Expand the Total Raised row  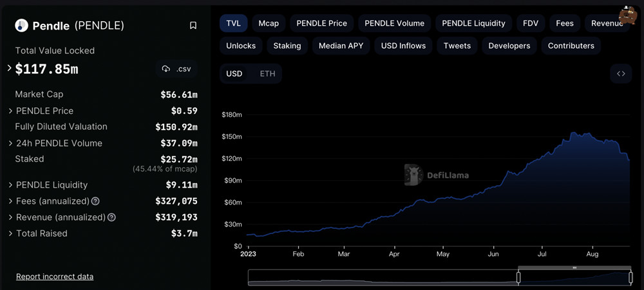(x=10, y=233)
